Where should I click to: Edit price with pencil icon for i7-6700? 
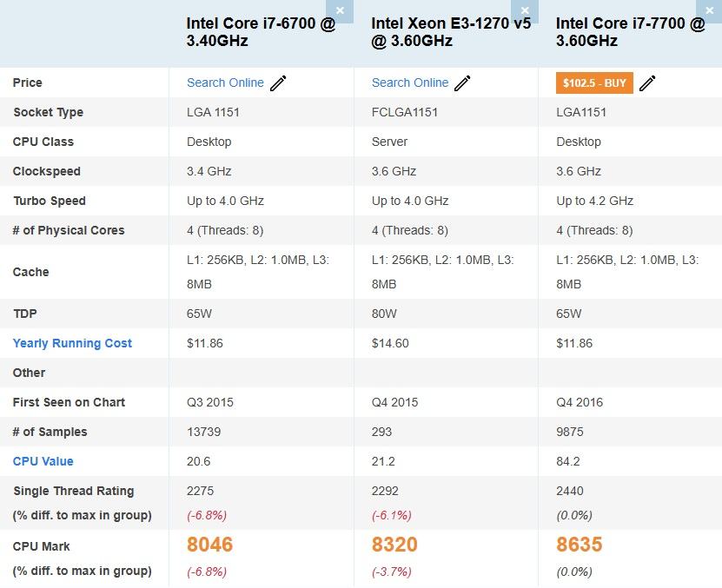pos(278,83)
